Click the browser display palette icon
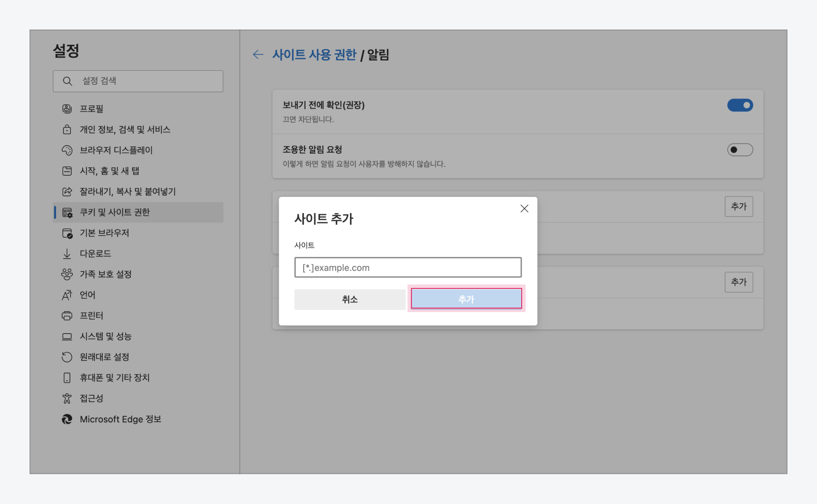 coord(67,150)
